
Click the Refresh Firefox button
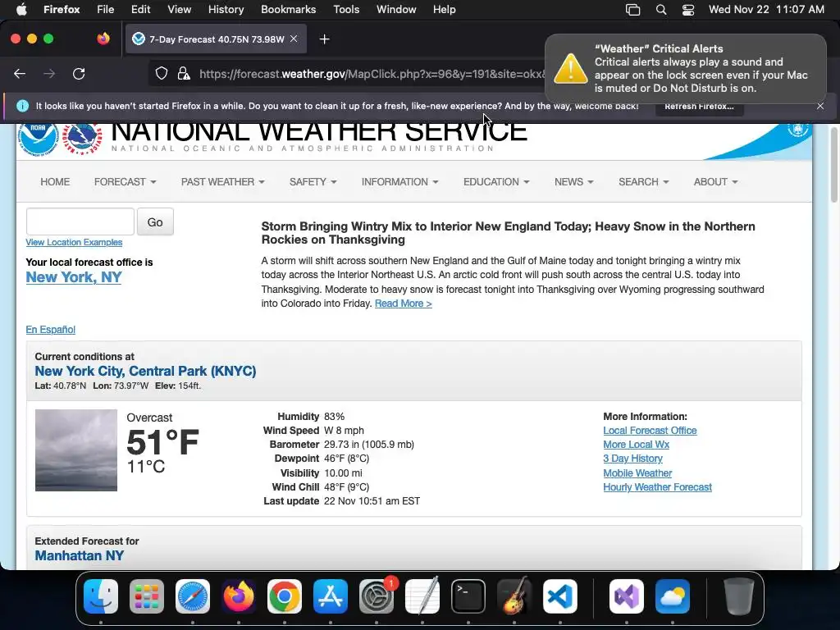[x=699, y=106]
